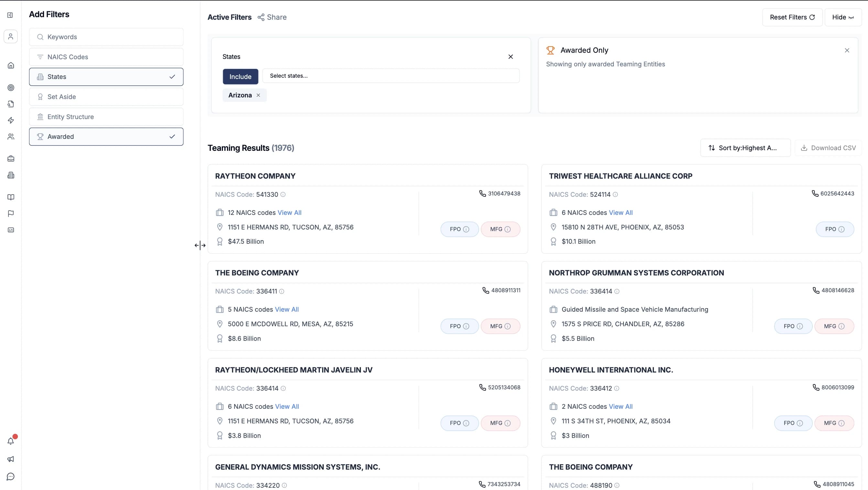The height and width of the screenshot is (490, 868).
Task: Click the info icon next to NAICS Code 336412
Action: point(617,388)
